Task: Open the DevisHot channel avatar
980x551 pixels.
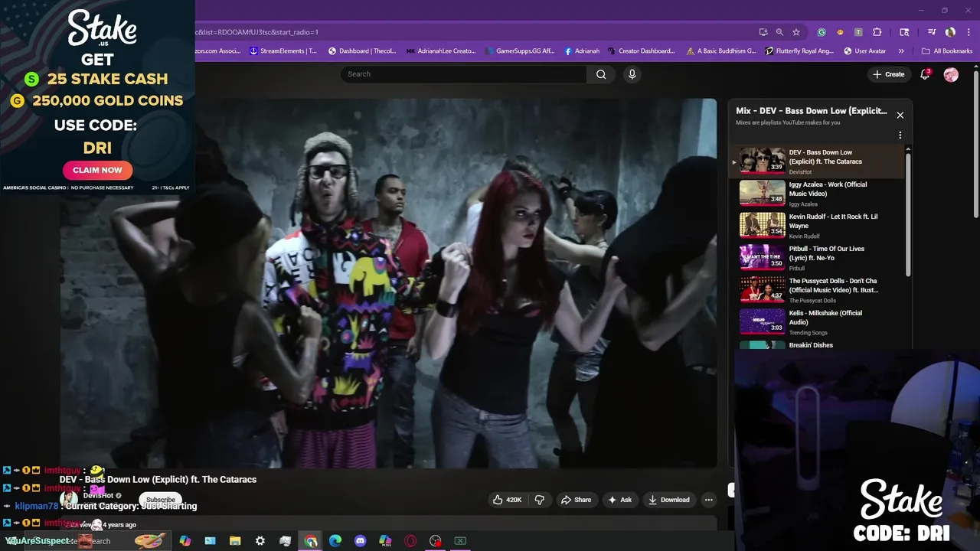Action: [x=69, y=499]
